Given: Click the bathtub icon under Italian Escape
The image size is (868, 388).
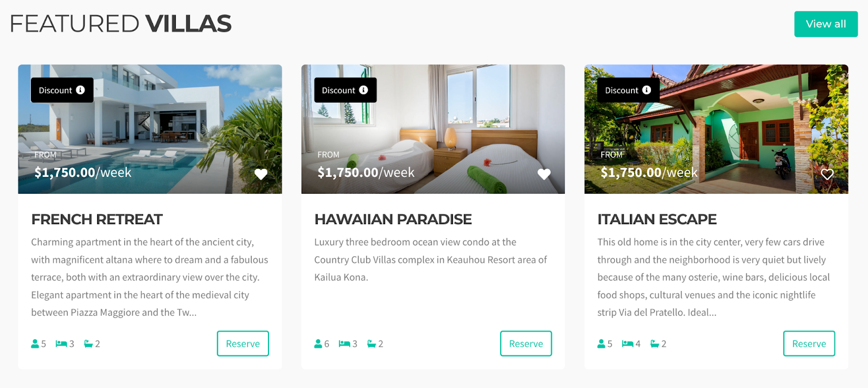Looking at the screenshot, I should click(x=655, y=344).
